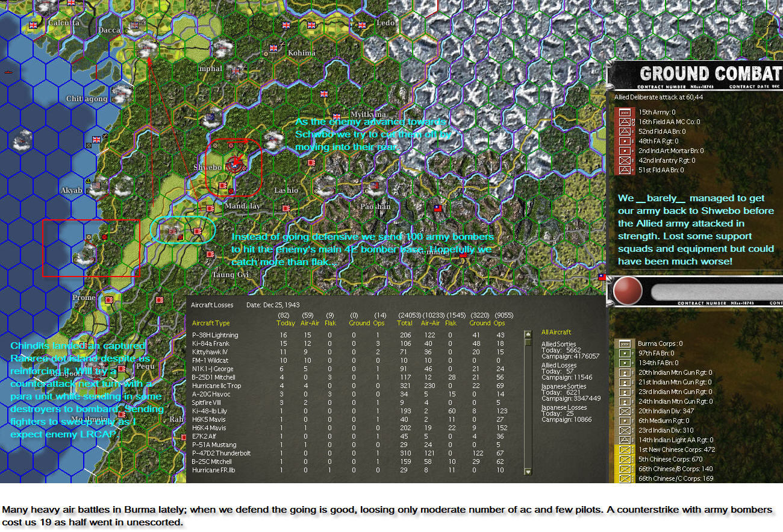Select the Paoshan city label
The width and height of the screenshot is (783, 532).
point(376,207)
